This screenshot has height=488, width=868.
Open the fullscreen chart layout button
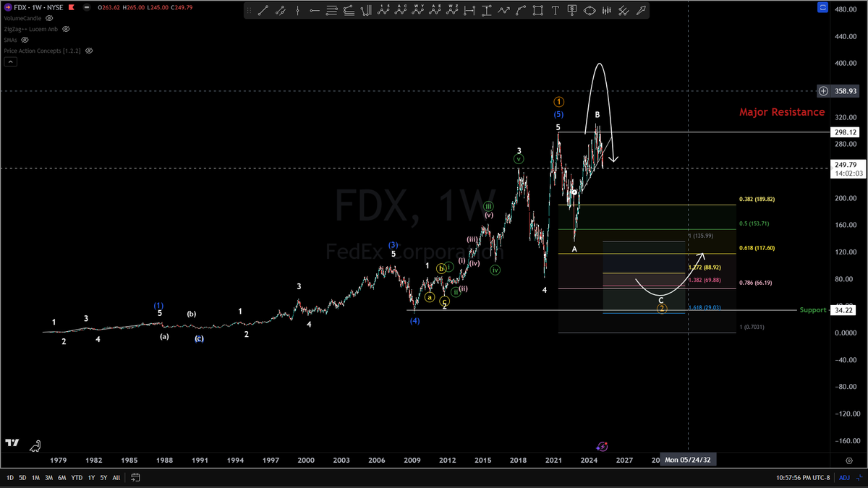pos(823,7)
